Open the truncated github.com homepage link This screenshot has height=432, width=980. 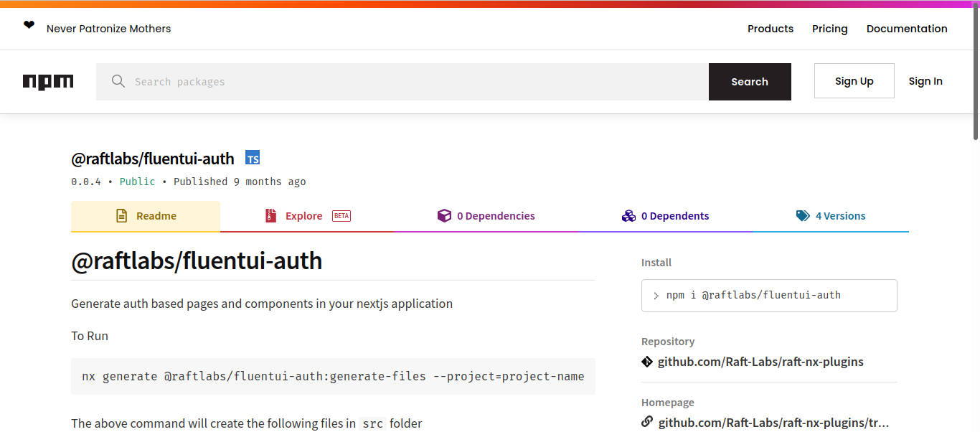pos(773,423)
